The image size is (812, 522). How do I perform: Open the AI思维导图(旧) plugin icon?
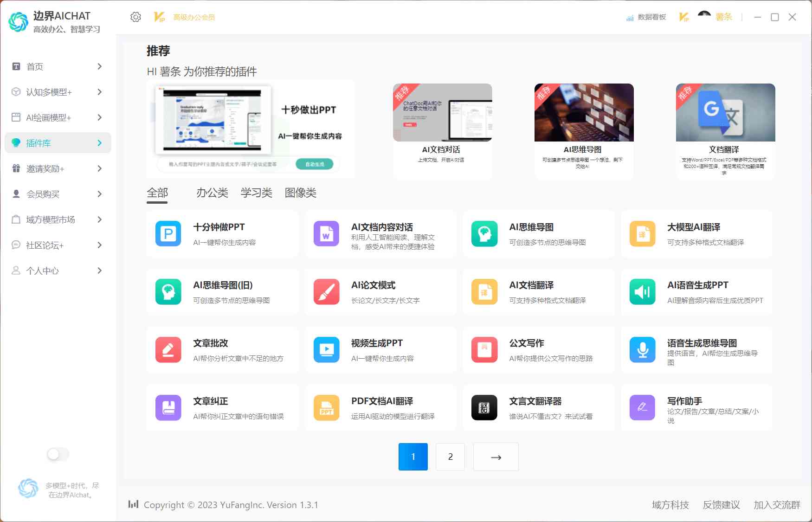click(168, 291)
